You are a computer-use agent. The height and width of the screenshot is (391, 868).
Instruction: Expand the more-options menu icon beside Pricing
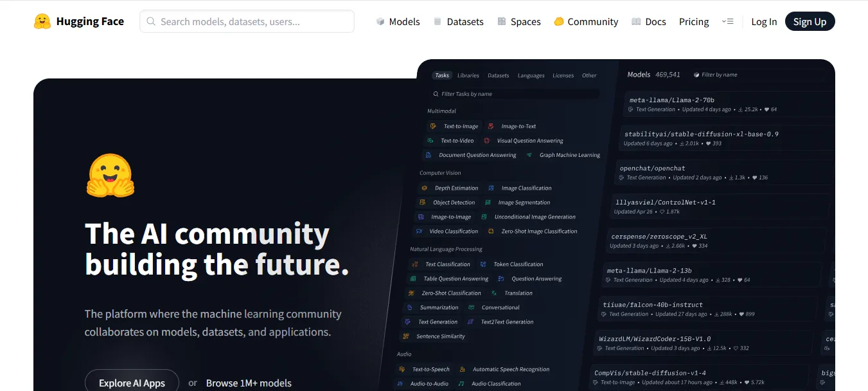pyautogui.click(x=727, y=21)
